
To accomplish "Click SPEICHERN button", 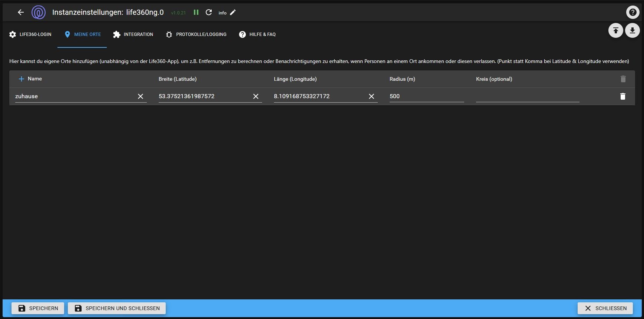I will 38,308.
